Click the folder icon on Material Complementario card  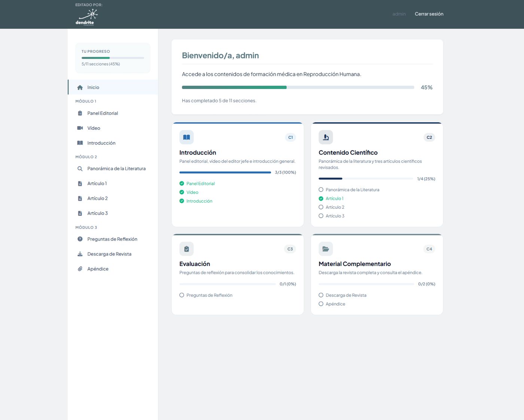(x=326, y=249)
